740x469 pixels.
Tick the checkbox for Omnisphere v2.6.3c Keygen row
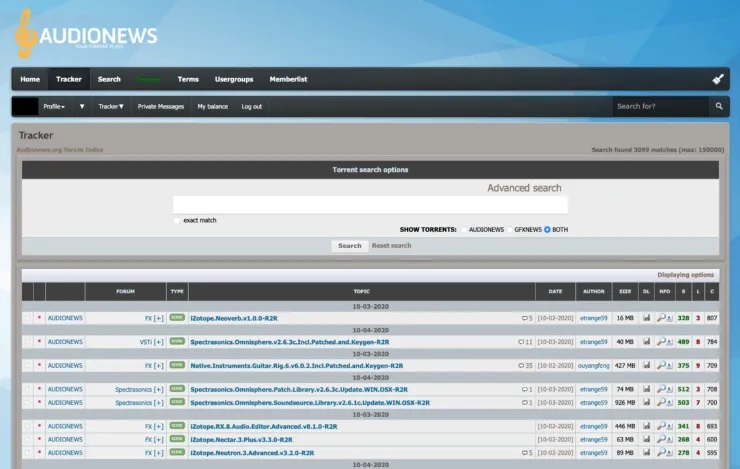tap(27, 342)
